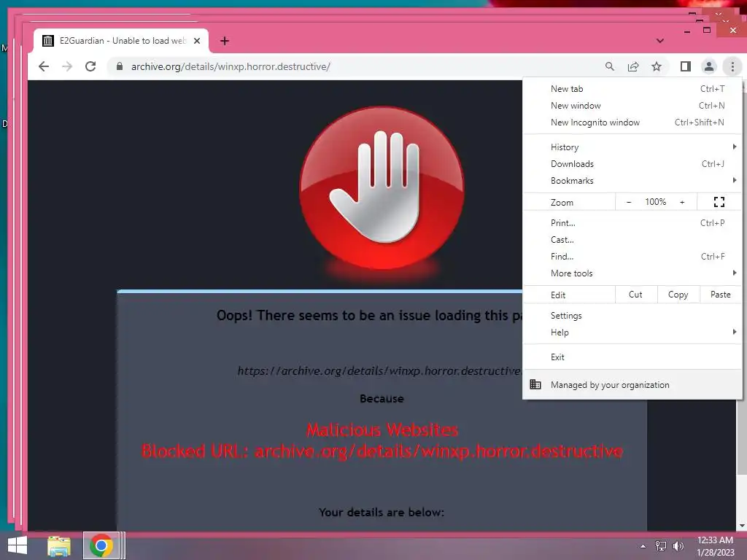The image size is (747, 560).
Task: Select the E2Guardian tab
Action: pos(121,41)
